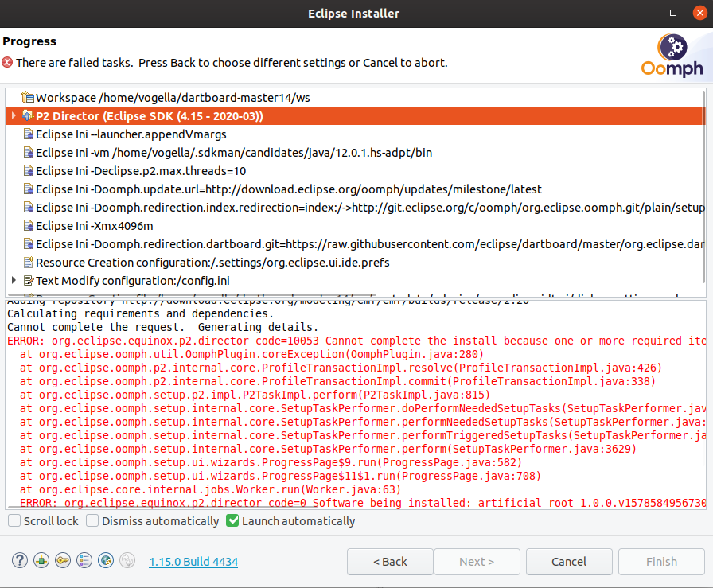Click the log pane horizontal scrollbar
The height and width of the screenshot is (588, 713).
(x=162, y=506)
